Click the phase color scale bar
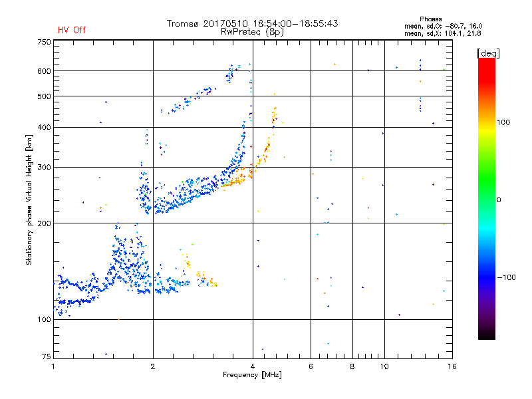Viewport: 532px width, 399px height. point(487,198)
